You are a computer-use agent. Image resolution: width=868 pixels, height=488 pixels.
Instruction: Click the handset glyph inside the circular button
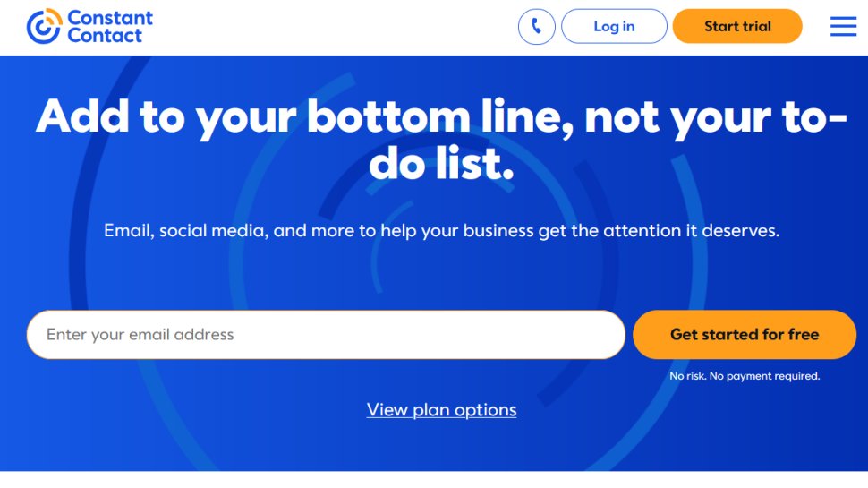(x=536, y=26)
